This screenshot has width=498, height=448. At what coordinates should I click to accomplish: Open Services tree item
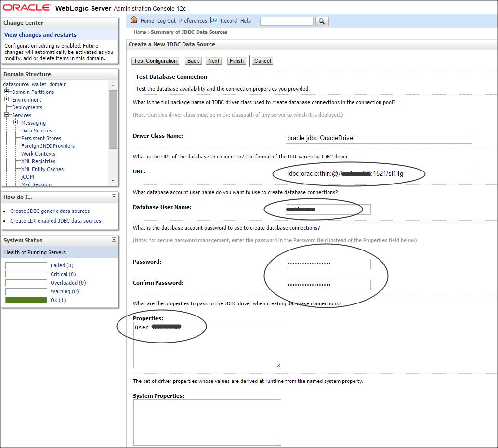coord(22,115)
